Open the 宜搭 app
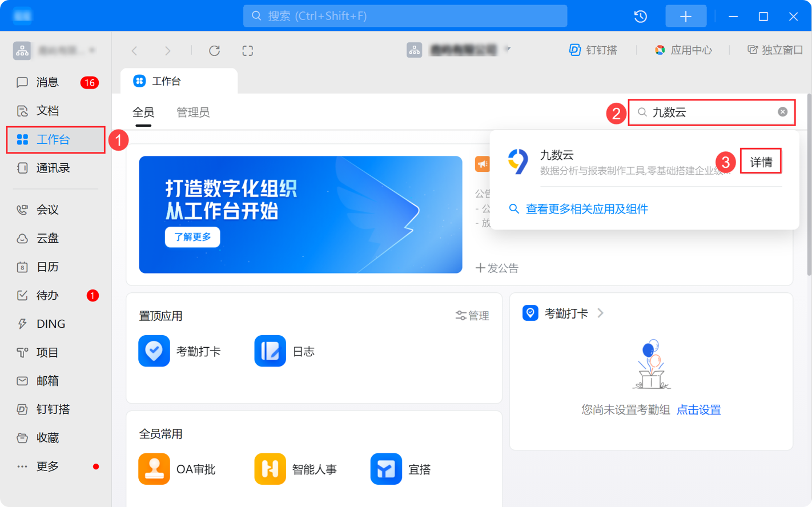Image resolution: width=812 pixels, height=507 pixels. point(401,469)
